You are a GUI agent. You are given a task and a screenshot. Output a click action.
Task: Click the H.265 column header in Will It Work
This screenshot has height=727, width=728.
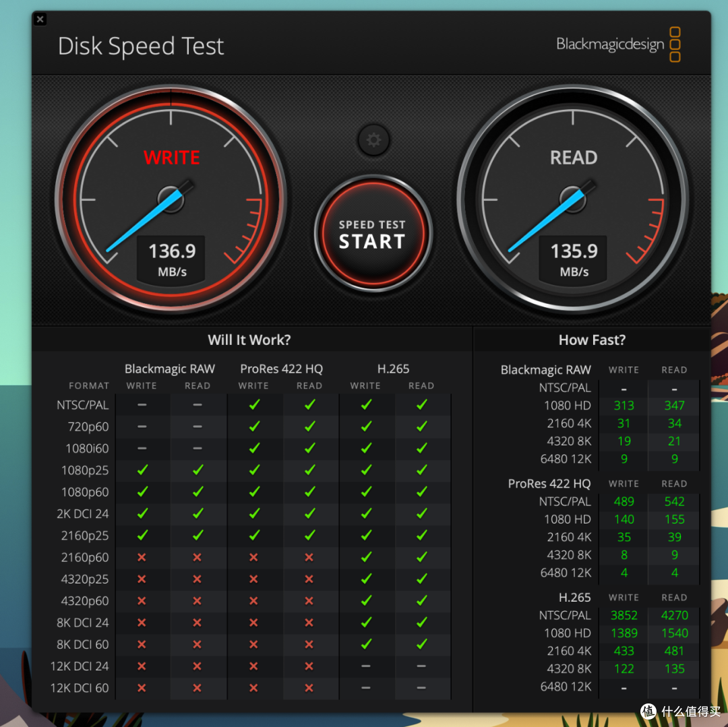[x=393, y=369]
